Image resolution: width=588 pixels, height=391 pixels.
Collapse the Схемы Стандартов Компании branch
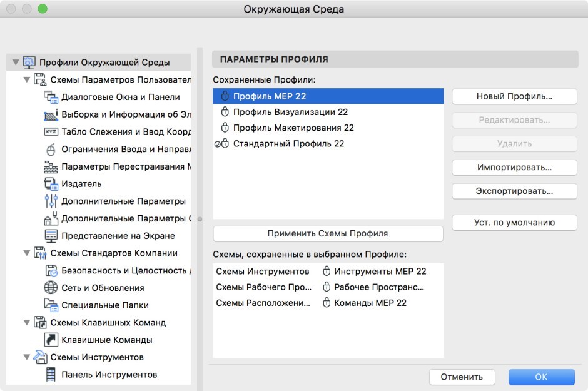pyautogui.click(x=26, y=253)
